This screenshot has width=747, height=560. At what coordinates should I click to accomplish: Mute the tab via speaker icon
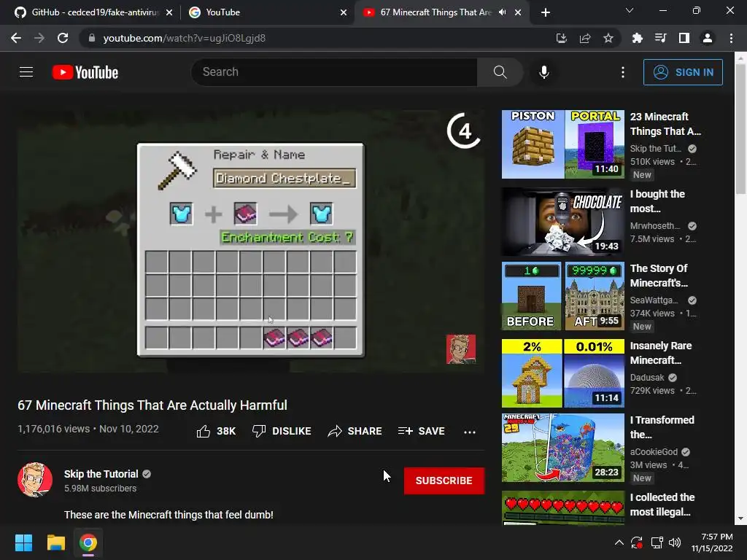click(x=502, y=12)
